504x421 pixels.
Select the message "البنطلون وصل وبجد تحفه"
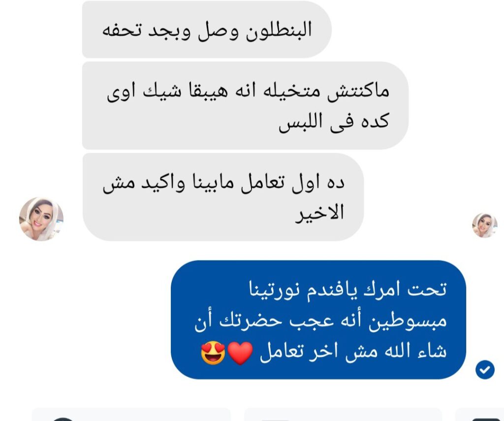pos(207,30)
